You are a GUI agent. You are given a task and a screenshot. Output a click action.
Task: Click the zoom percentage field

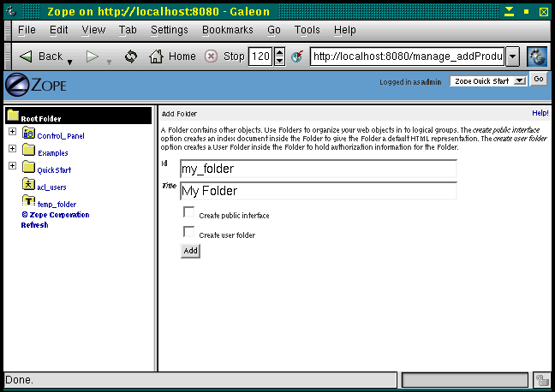(260, 56)
